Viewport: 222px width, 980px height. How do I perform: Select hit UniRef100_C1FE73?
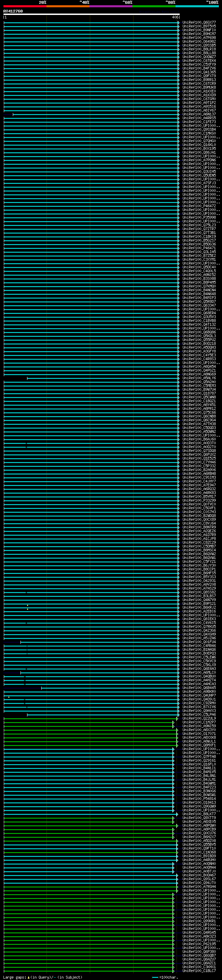tap(199, 122)
